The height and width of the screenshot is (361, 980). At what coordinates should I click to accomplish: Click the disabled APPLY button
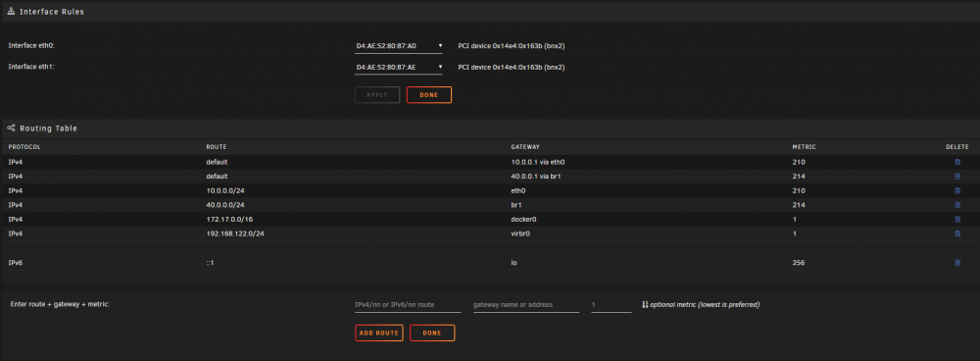377,95
